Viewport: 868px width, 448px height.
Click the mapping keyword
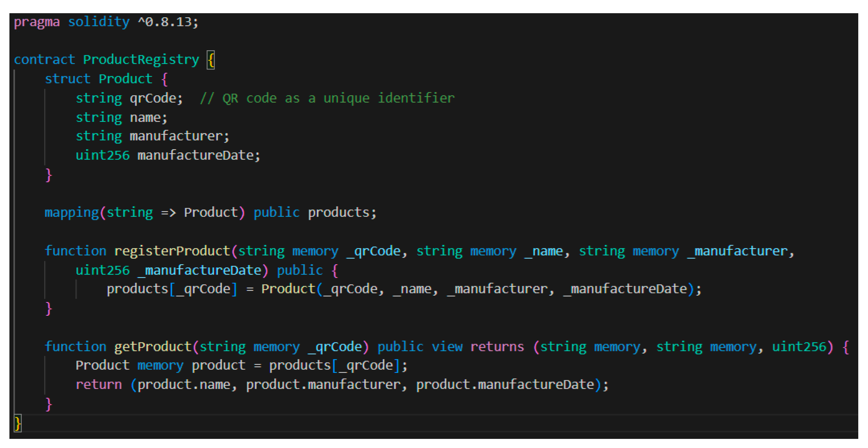click(71, 213)
